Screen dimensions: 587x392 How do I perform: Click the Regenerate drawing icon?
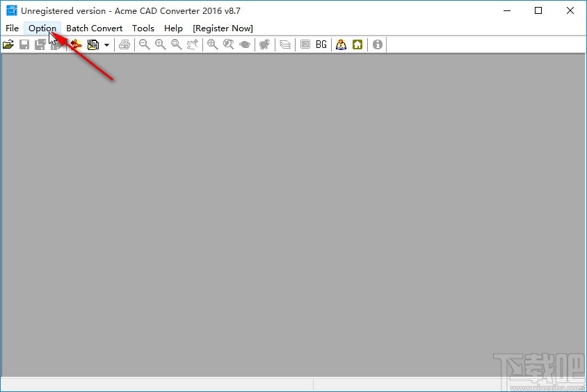[x=265, y=44]
